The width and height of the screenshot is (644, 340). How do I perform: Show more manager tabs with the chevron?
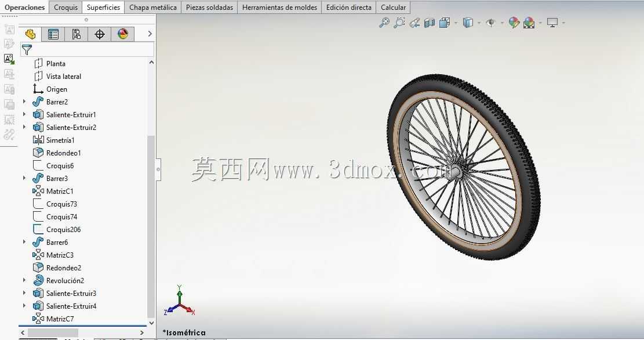tap(150, 34)
